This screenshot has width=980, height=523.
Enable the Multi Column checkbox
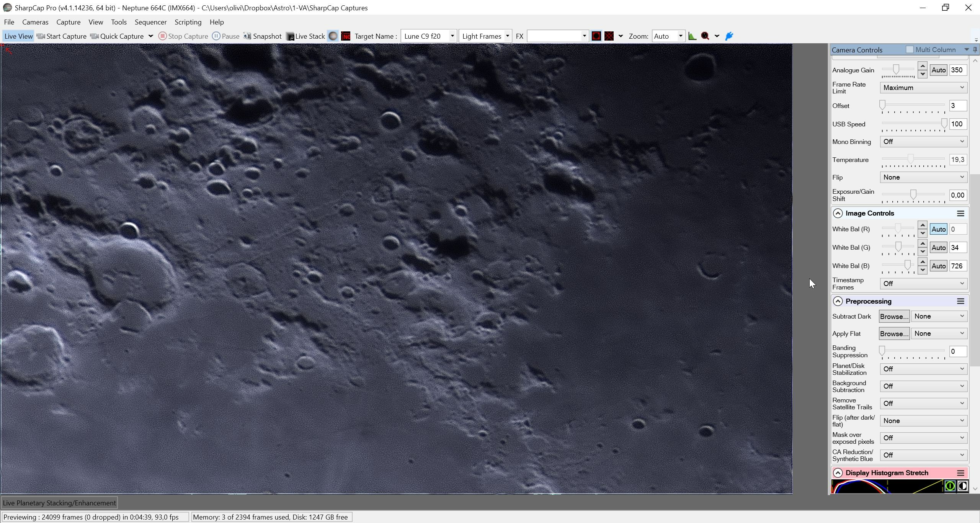910,49
